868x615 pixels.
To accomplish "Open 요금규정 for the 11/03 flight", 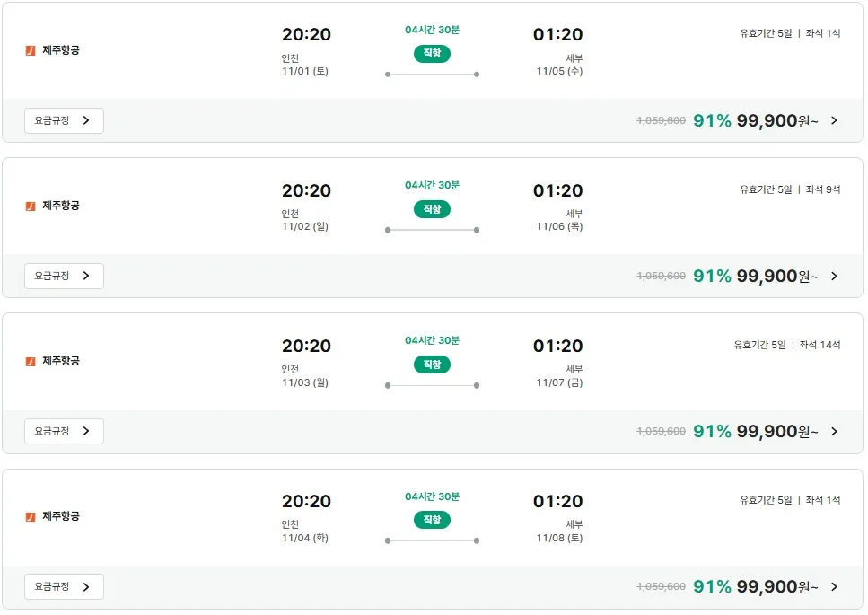I will click(x=64, y=431).
